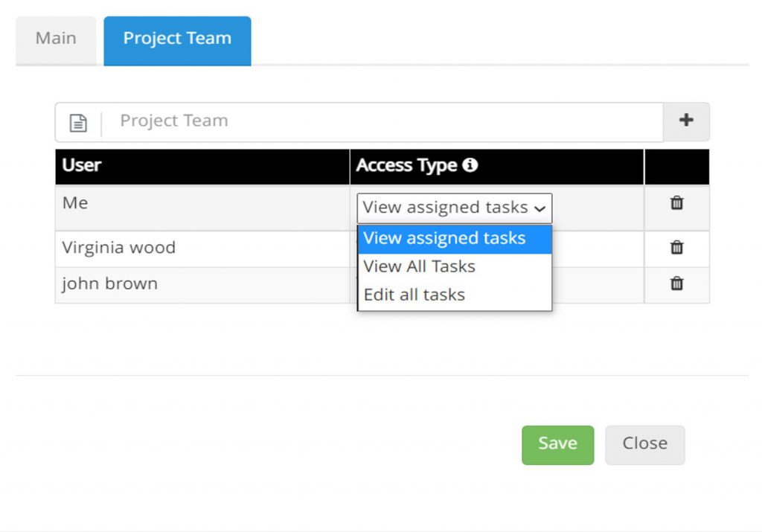
Task: Switch to the Main tab
Action: 56,40
